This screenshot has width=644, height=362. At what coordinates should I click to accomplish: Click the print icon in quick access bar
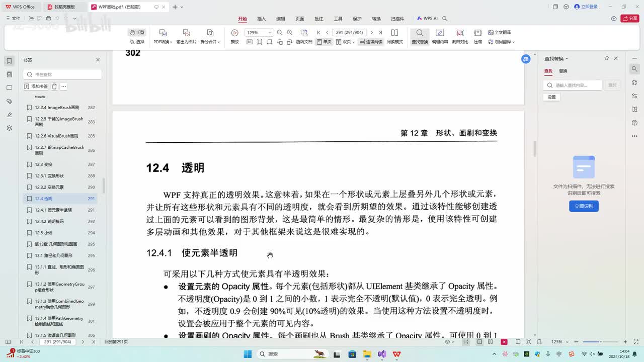pyautogui.click(x=48, y=19)
